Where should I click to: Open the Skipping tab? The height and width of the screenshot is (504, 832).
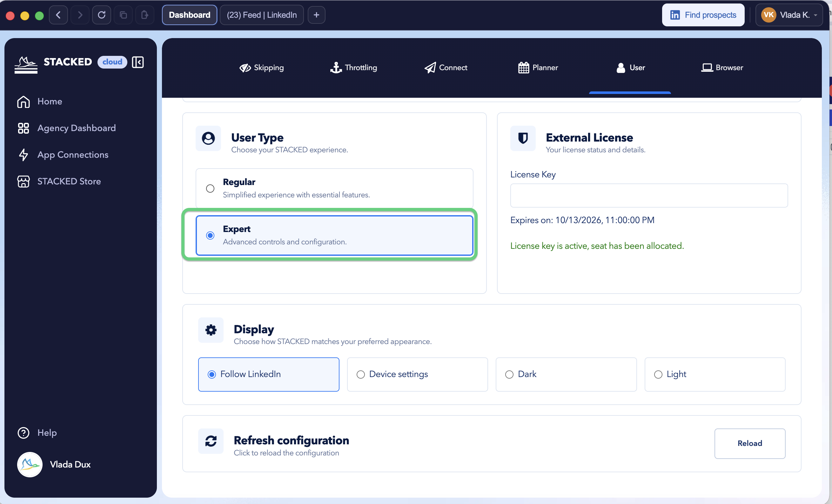262,68
